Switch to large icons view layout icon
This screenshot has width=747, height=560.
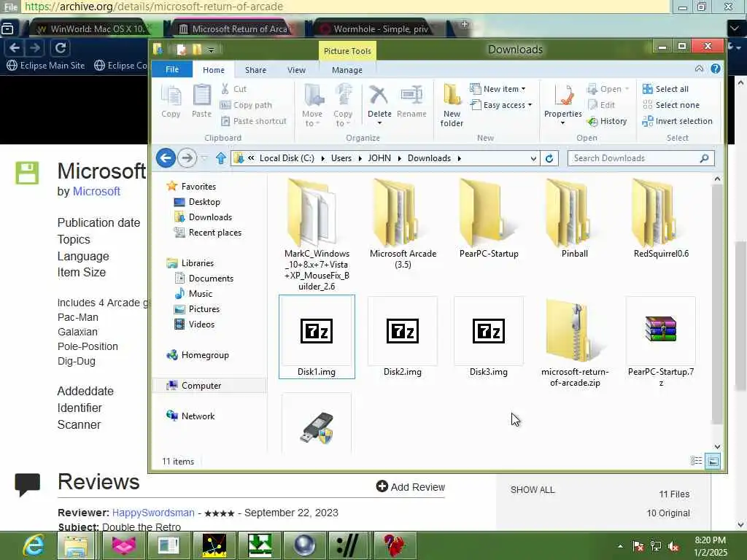point(713,461)
